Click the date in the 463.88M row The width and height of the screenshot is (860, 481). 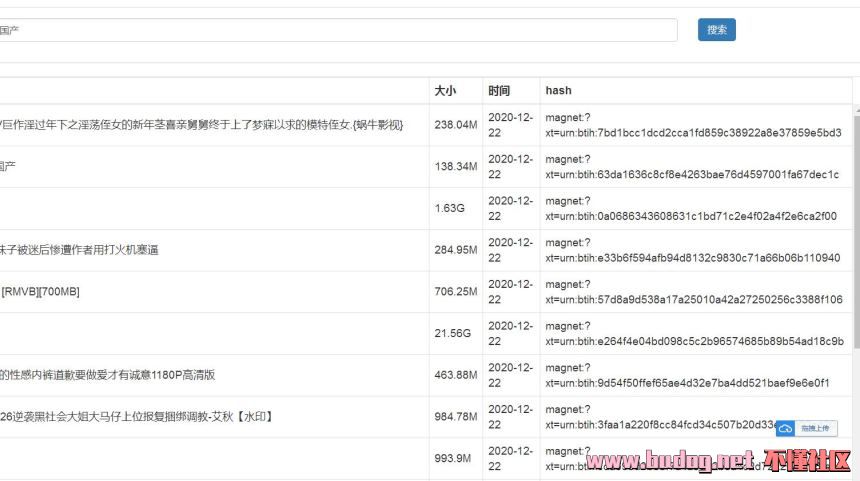510,375
